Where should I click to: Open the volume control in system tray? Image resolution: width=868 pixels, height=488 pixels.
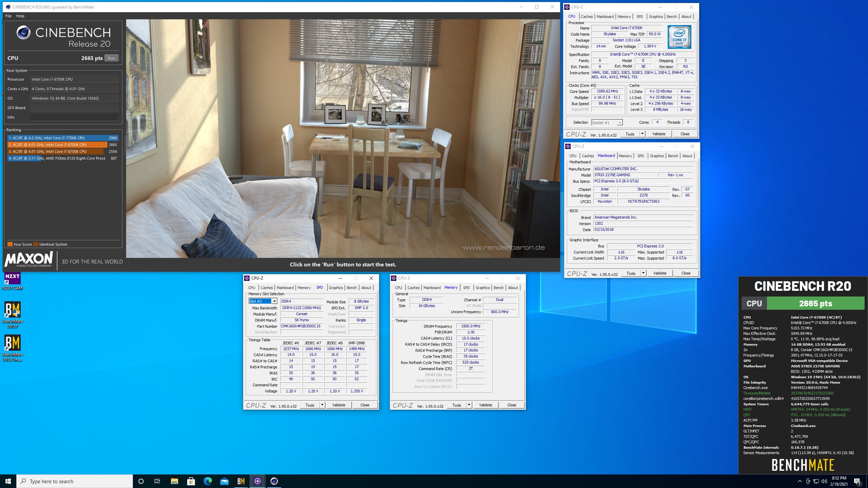coord(824,481)
